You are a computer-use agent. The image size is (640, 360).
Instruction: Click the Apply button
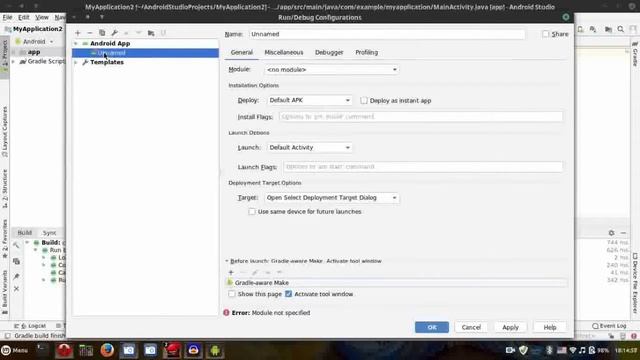pyautogui.click(x=510, y=327)
